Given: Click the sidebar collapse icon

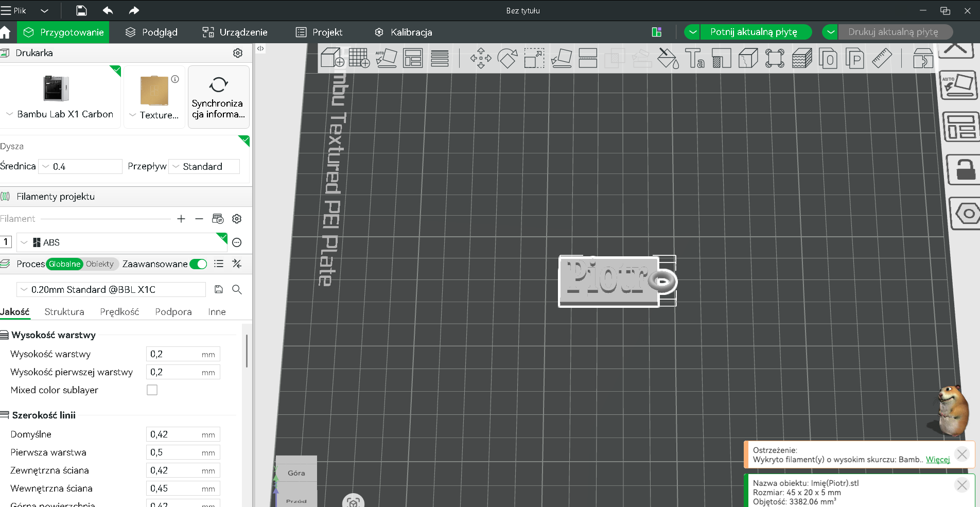Looking at the screenshot, I should coord(261,49).
